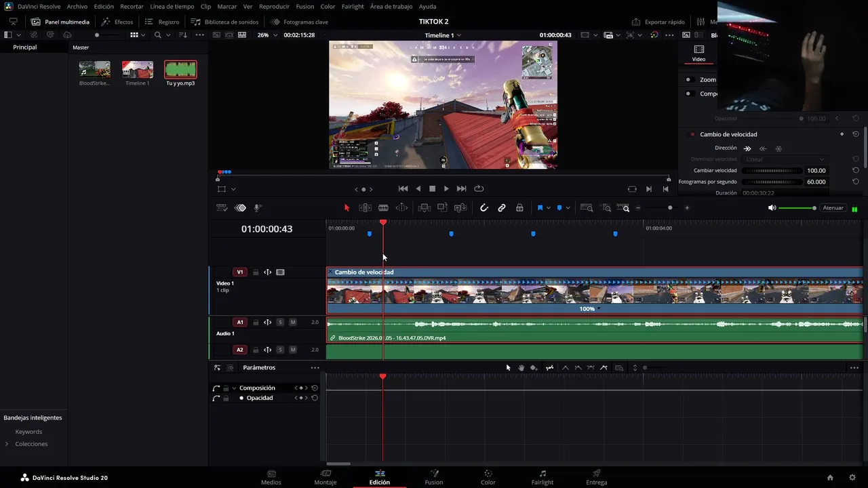Click the Replace clip edit icon

pyautogui.click(x=460, y=208)
